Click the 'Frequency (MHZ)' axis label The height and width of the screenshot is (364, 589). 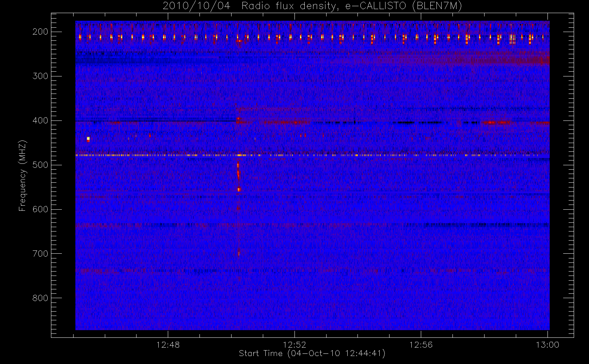[x=23, y=175]
